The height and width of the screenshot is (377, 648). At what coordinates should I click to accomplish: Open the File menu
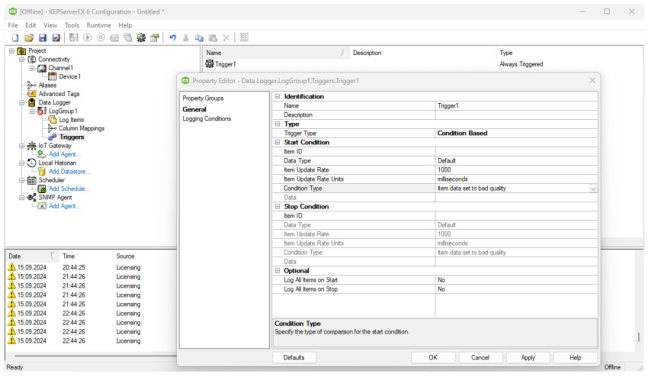pyautogui.click(x=13, y=25)
